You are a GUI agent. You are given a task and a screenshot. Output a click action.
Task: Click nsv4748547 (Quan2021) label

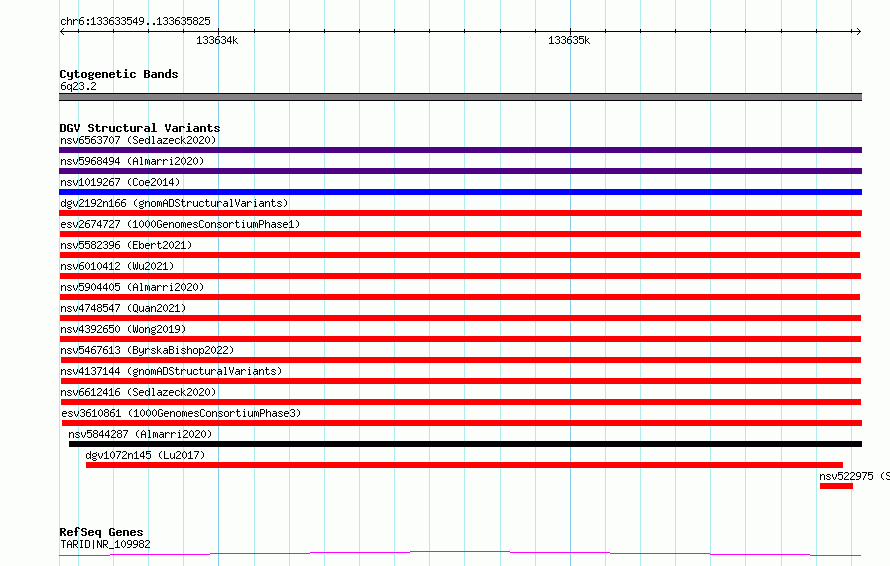(x=123, y=308)
